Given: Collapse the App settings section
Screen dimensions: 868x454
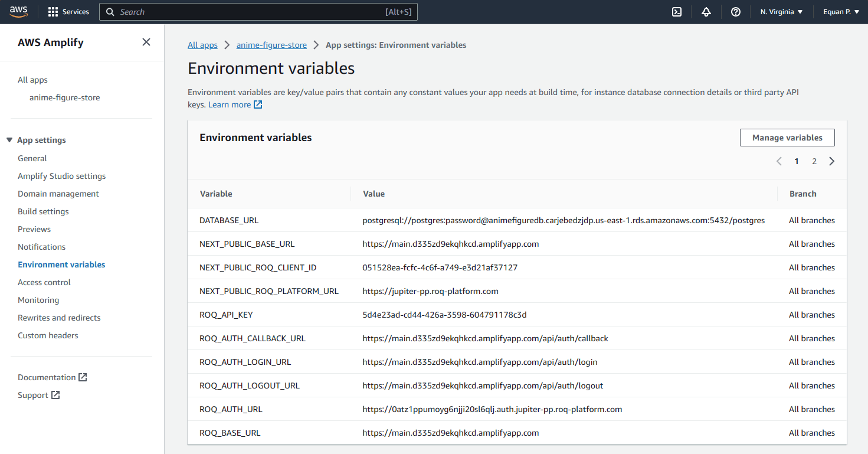Looking at the screenshot, I should [x=9, y=140].
